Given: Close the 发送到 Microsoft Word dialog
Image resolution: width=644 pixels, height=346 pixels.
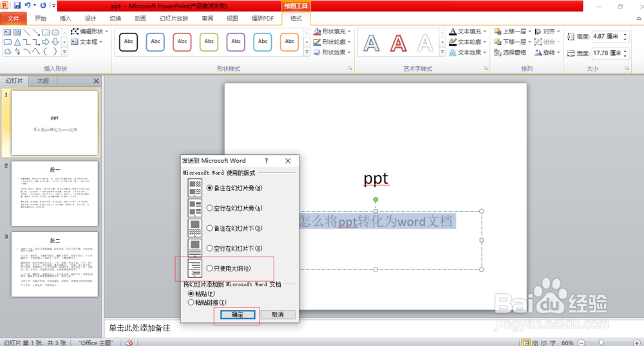Looking at the screenshot, I should tap(288, 161).
